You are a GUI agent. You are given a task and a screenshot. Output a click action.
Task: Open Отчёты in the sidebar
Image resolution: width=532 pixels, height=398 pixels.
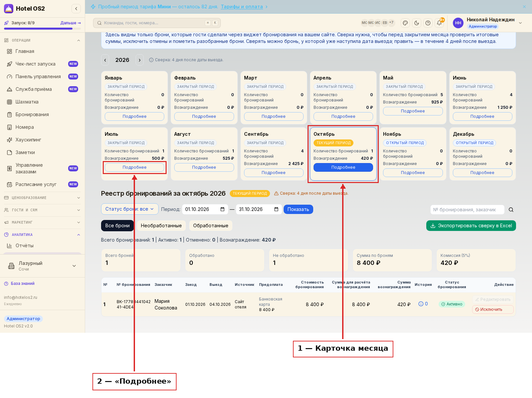click(43, 246)
